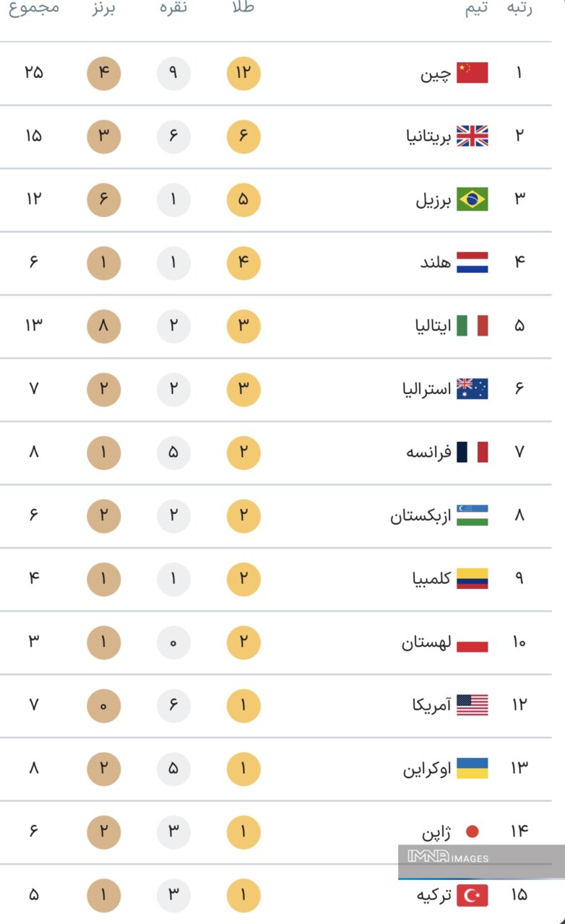Select the Italy flag icon
Image resolution: width=565 pixels, height=924 pixels.
pos(472,326)
